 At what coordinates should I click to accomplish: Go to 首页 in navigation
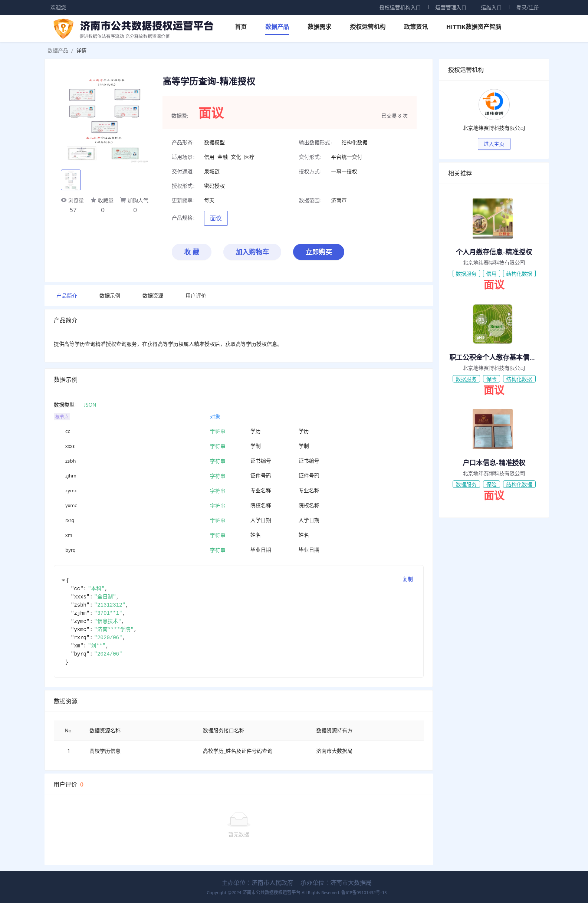tap(240, 27)
